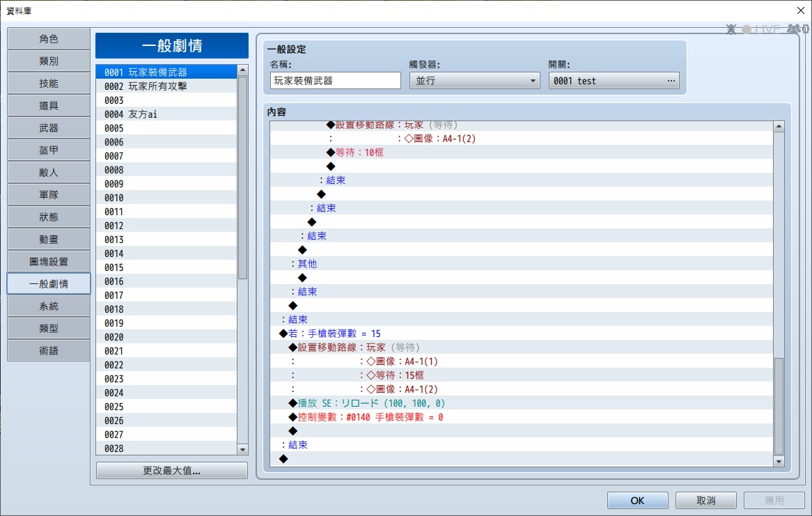Click the ellipsis on the 開關 field
The height and width of the screenshot is (516, 812).
click(671, 81)
